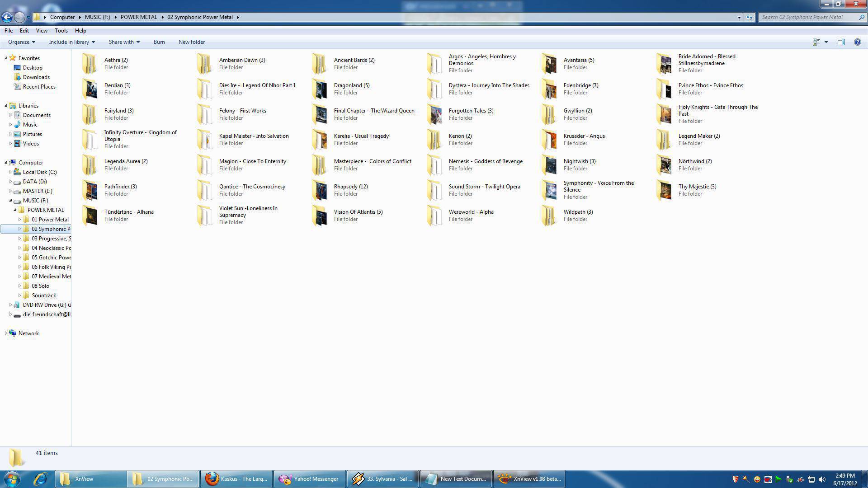Switch to New Text Document taskbar button
The height and width of the screenshot is (488, 868).
pos(456,479)
